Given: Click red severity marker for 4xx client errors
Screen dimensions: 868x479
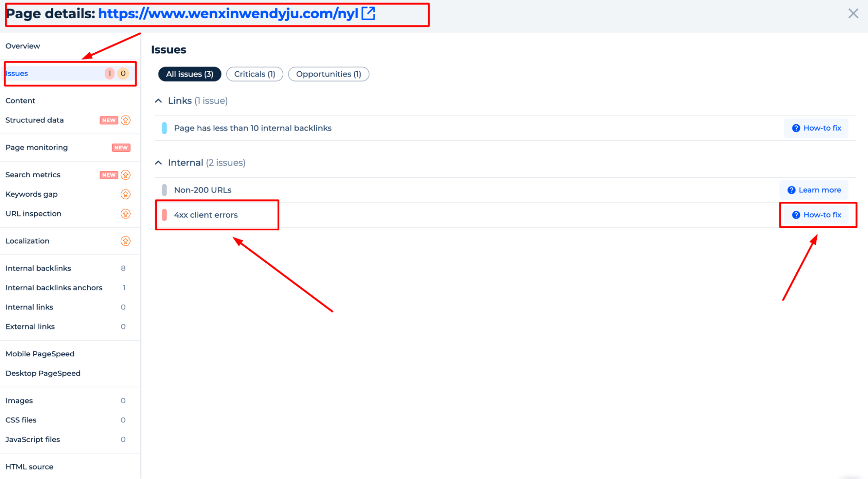Looking at the screenshot, I should pos(164,215).
